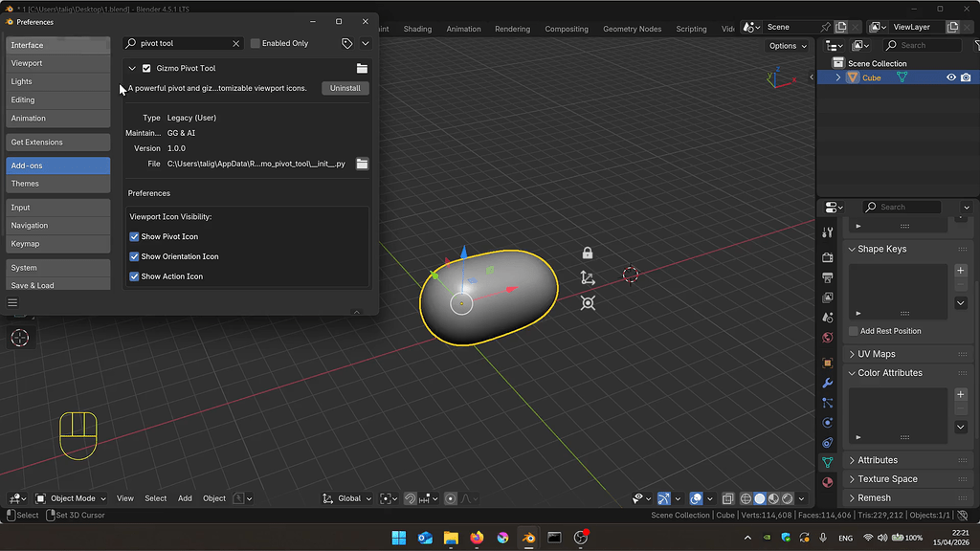Uncheck Show Pivot Icon

click(134, 237)
